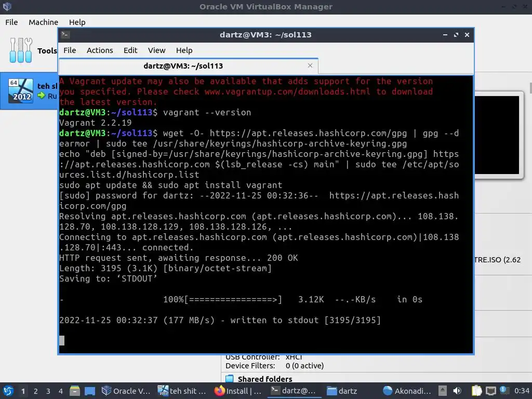Image resolution: width=532 pixels, height=399 pixels.
Task: Click 'sudo apt update && sudo apt install vagrant' line
Action: coord(170,185)
